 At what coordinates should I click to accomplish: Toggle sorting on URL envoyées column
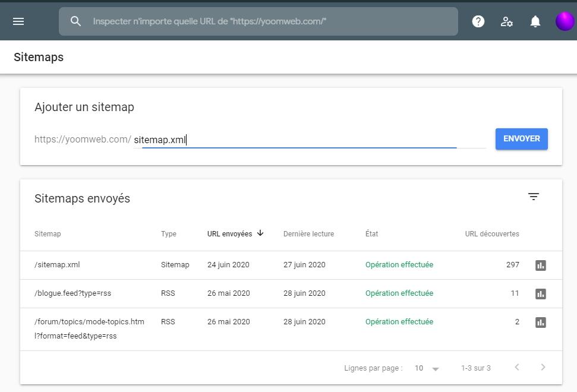pyautogui.click(x=235, y=233)
